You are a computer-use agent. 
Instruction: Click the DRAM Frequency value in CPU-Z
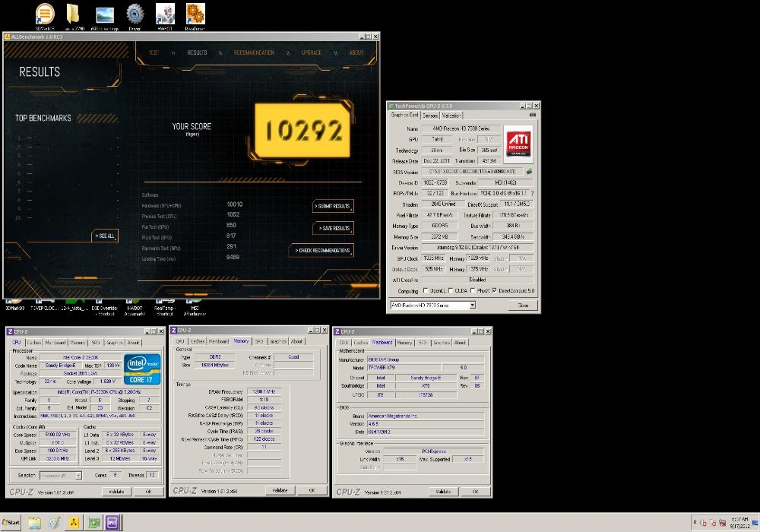pyautogui.click(x=264, y=391)
